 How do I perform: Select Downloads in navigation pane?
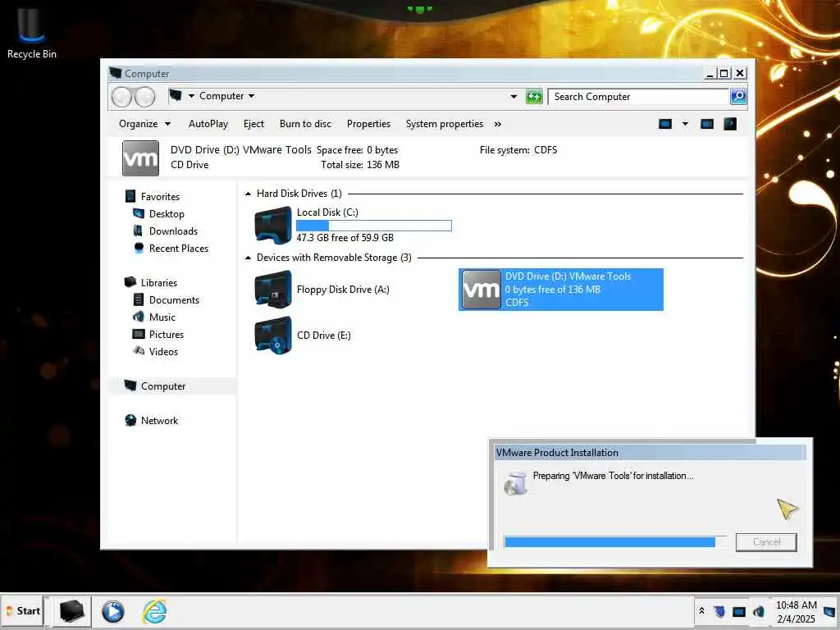pyautogui.click(x=173, y=231)
